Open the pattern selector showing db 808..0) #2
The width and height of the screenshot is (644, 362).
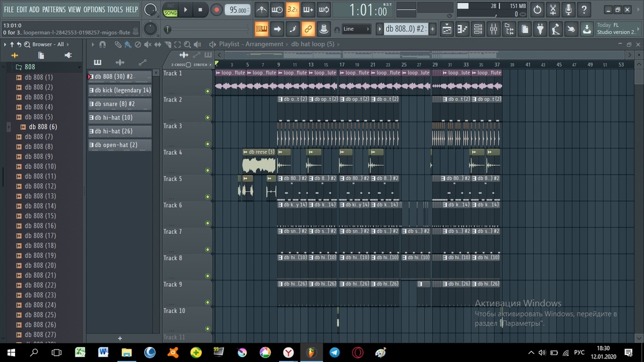coord(405,29)
